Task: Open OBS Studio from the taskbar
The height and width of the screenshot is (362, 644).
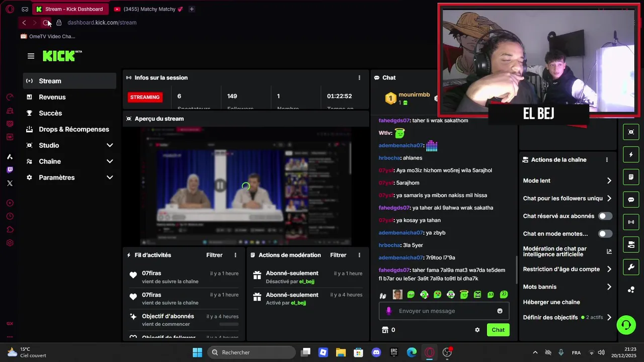Action: (x=447, y=353)
